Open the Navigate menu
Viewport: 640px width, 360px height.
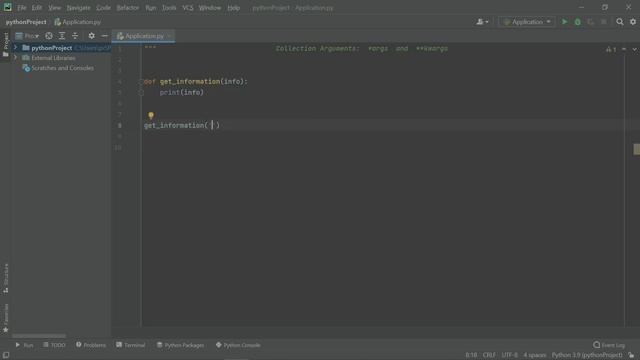click(78, 8)
